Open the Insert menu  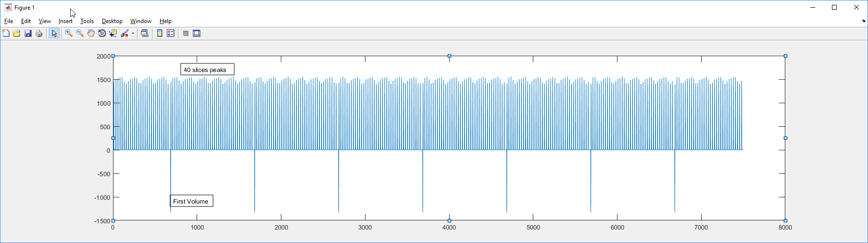point(65,21)
